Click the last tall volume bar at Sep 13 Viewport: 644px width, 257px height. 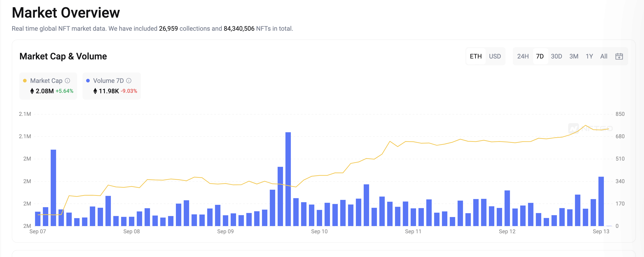[601, 201]
